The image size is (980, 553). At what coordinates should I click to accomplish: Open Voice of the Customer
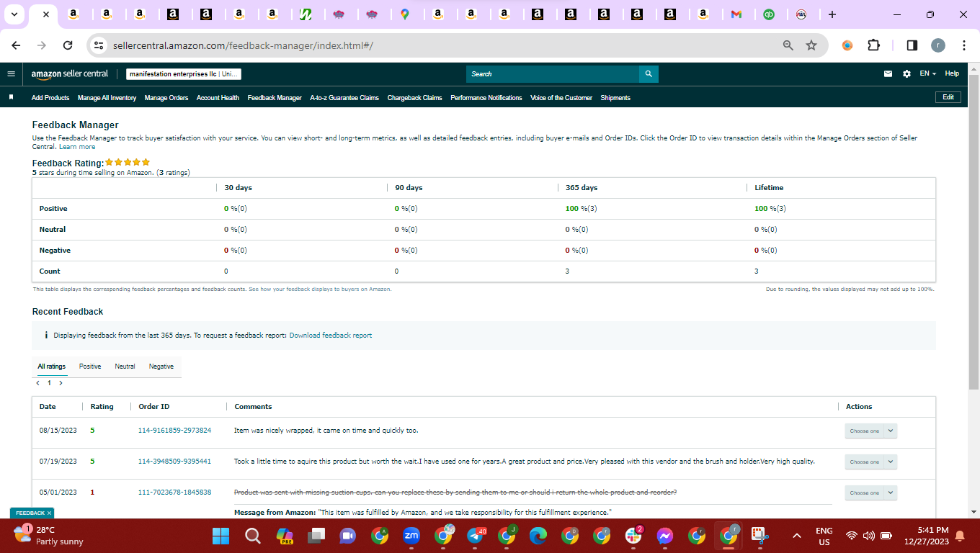click(561, 98)
